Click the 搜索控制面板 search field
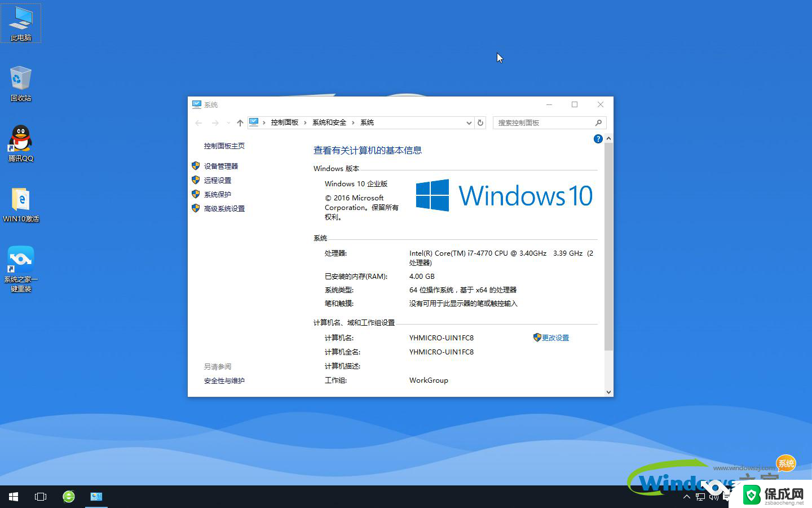 coord(550,122)
